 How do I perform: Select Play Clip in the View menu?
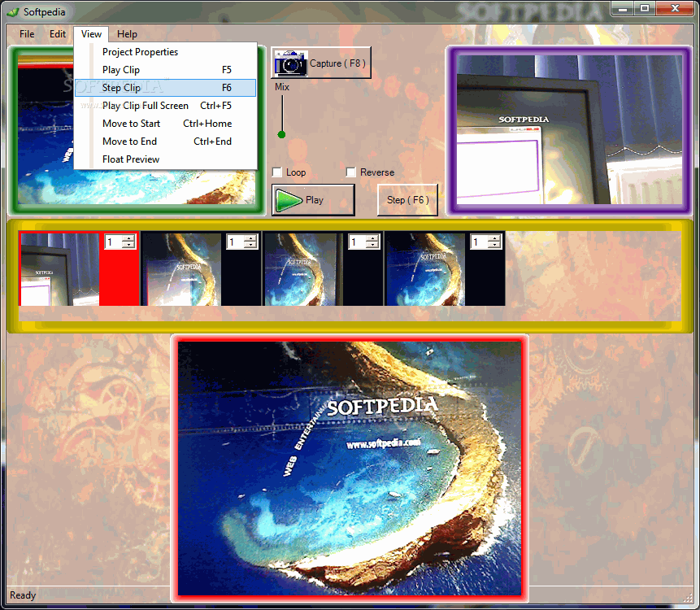click(x=165, y=70)
